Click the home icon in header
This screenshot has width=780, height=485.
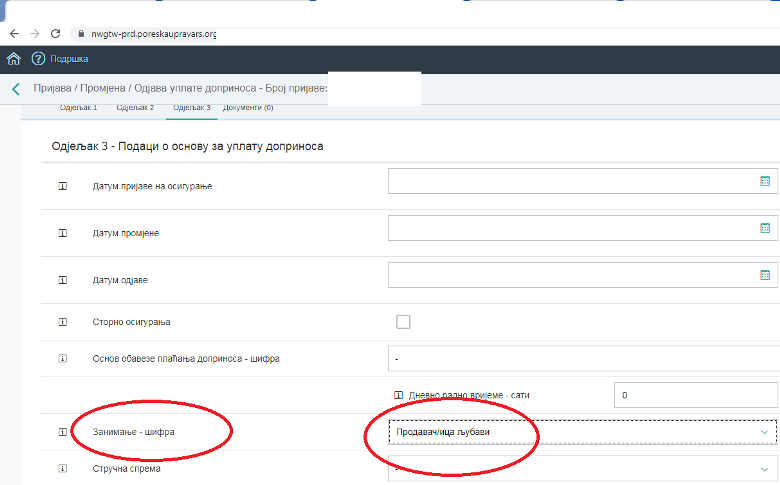(x=14, y=59)
